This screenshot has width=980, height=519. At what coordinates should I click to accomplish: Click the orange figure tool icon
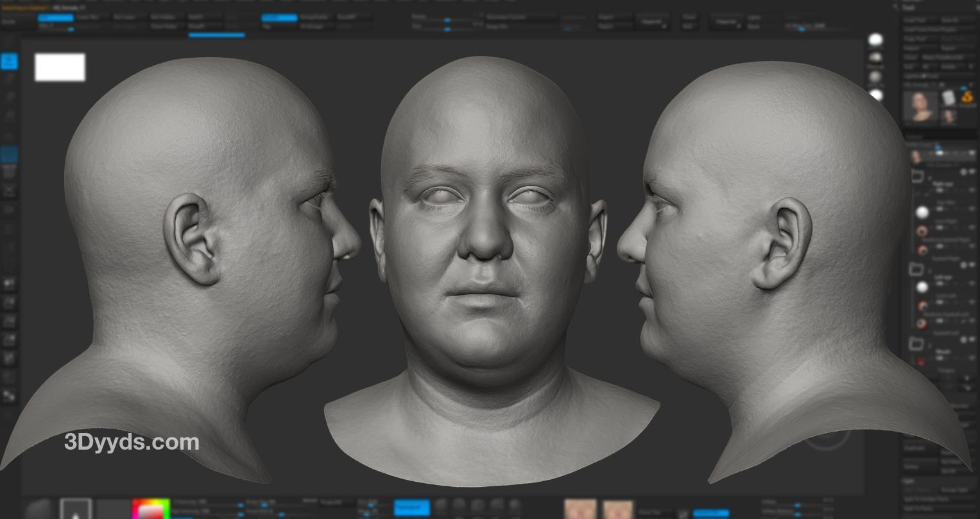pos(967,98)
